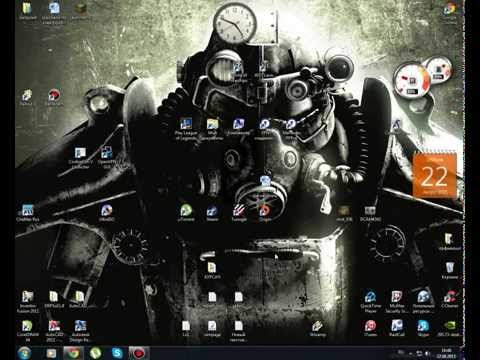
Task: Open the orange calendar gadget showing 22
Action: tap(434, 176)
